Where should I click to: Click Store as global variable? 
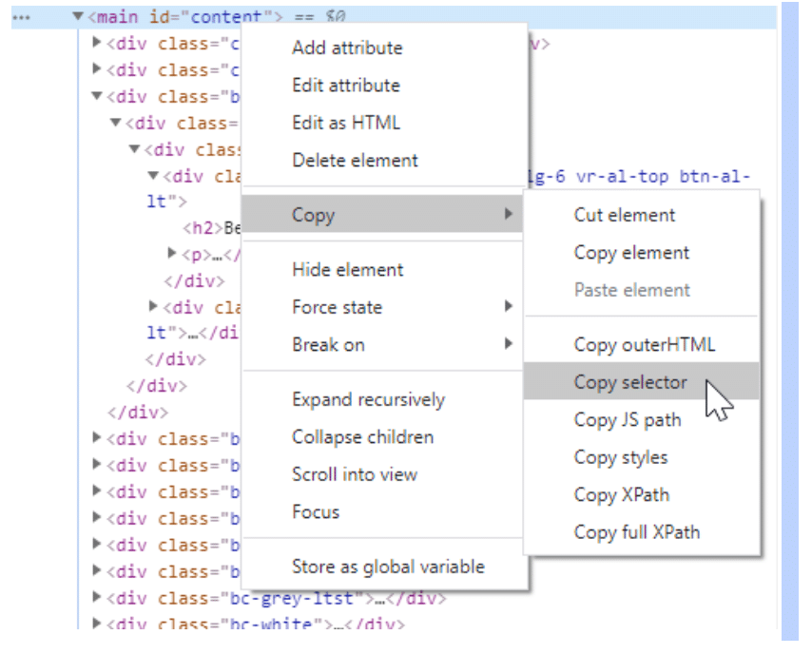click(387, 567)
